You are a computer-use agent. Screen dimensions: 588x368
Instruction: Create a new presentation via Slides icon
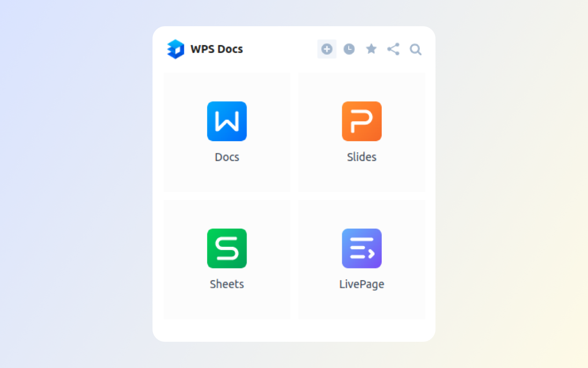point(362,121)
